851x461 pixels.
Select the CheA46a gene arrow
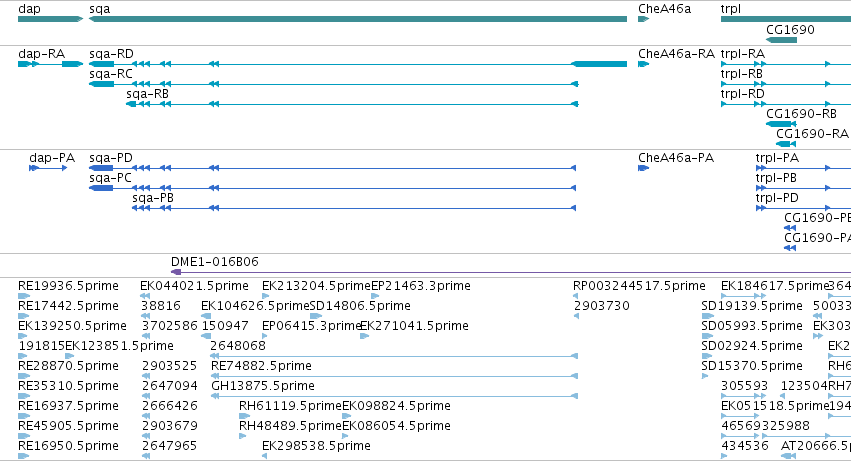pos(644,19)
